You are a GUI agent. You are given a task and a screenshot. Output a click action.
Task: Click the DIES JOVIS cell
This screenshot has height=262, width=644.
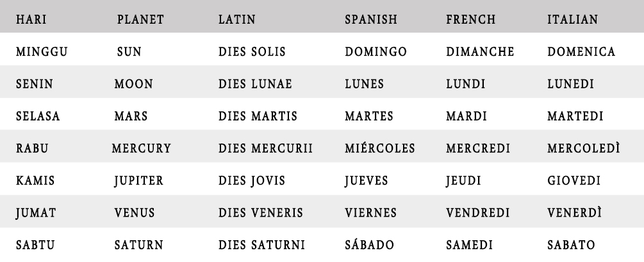pos(251,181)
